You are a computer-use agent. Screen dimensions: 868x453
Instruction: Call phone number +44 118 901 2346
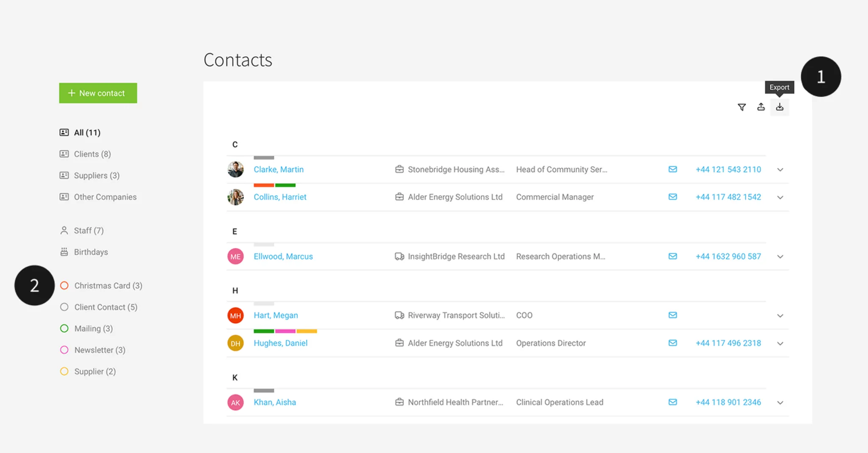click(x=728, y=402)
